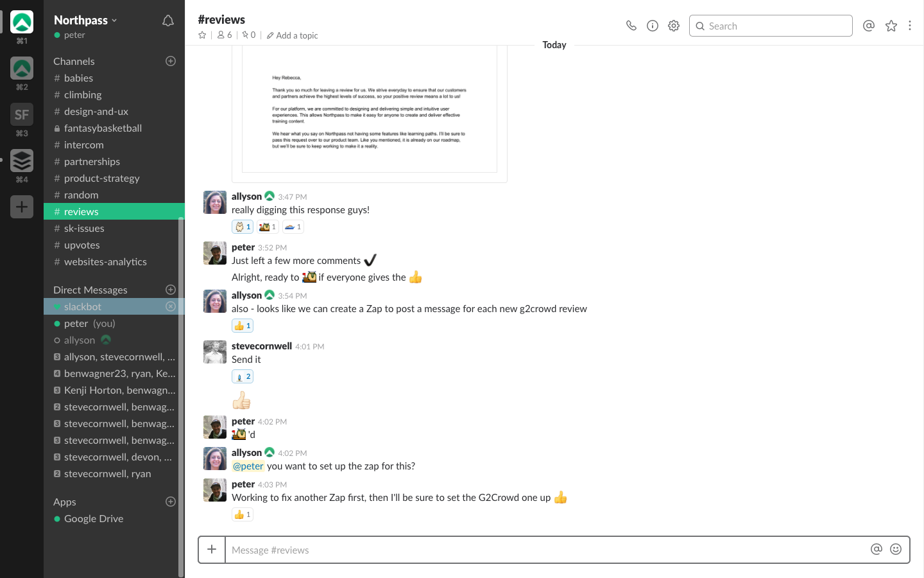Open a new direct message

click(171, 290)
